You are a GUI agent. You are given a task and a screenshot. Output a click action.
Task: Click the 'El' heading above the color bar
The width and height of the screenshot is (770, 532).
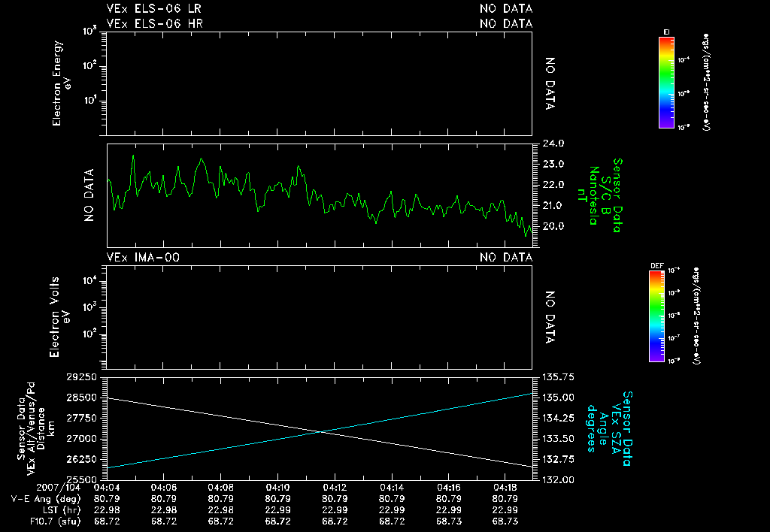[x=666, y=32]
